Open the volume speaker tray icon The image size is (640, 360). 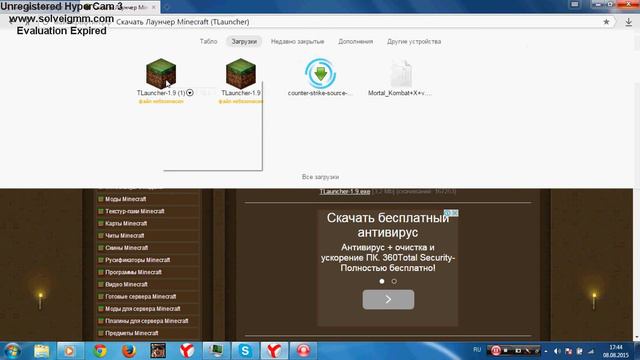(x=557, y=351)
